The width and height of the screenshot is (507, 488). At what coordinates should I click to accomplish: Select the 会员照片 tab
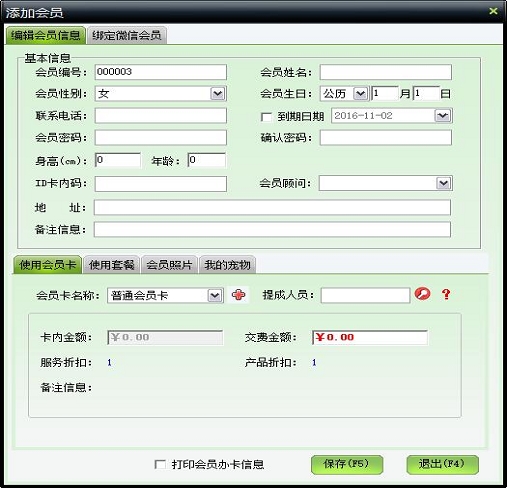point(169,265)
